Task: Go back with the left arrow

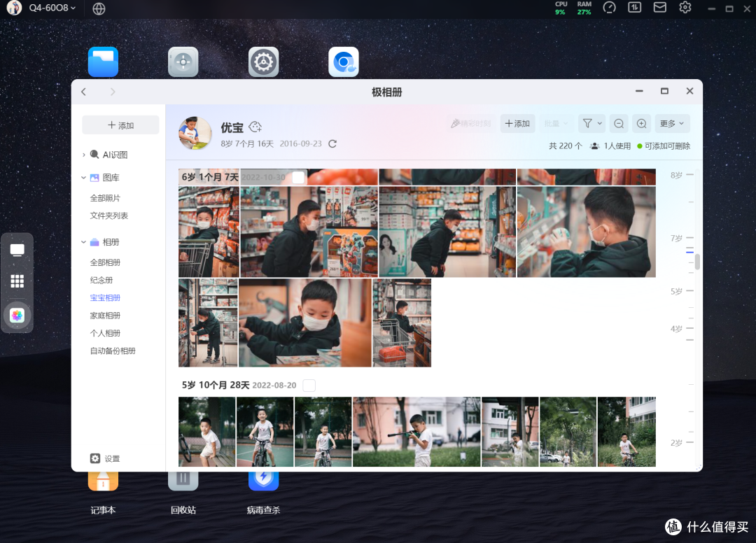Action: point(84,92)
